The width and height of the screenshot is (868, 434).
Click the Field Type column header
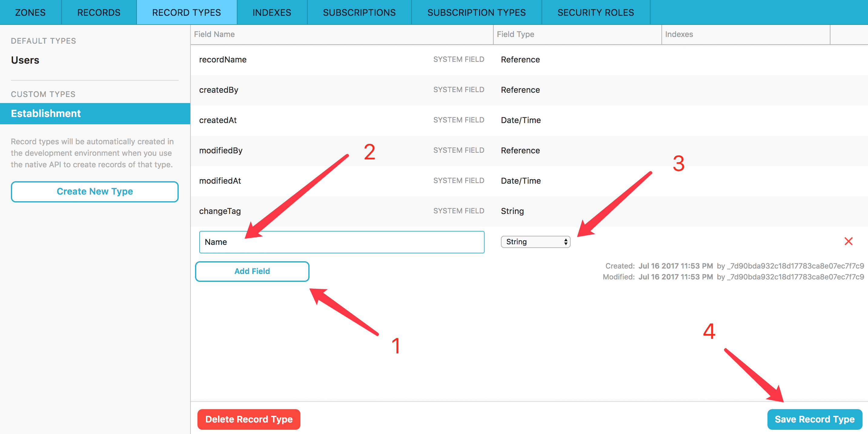coord(515,34)
